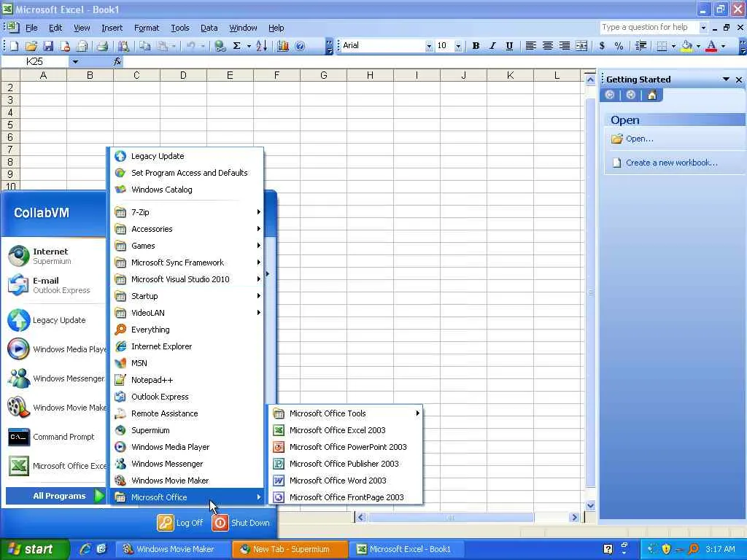Open the font name dropdown showing Arial
This screenshot has height=560, width=747.
(x=429, y=46)
